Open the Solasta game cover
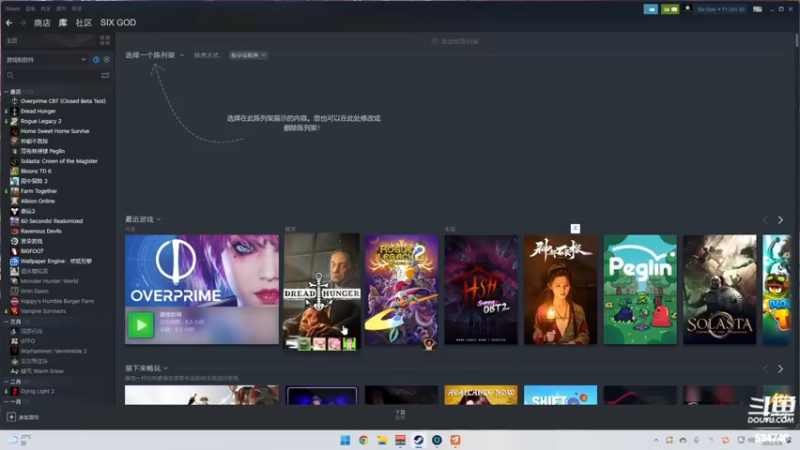Viewport: 800px width, 450px height. coord(720,290)
